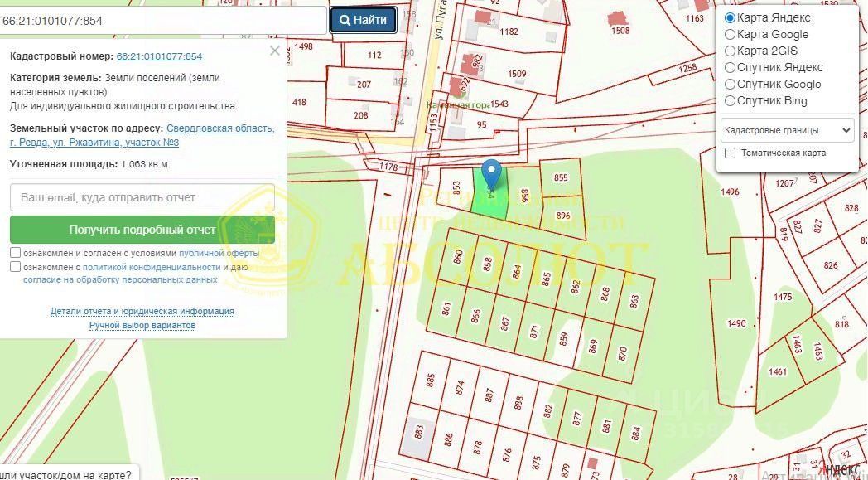Open the Кадастровые границы dropdown
868x480 pixels.
[787, 131]
